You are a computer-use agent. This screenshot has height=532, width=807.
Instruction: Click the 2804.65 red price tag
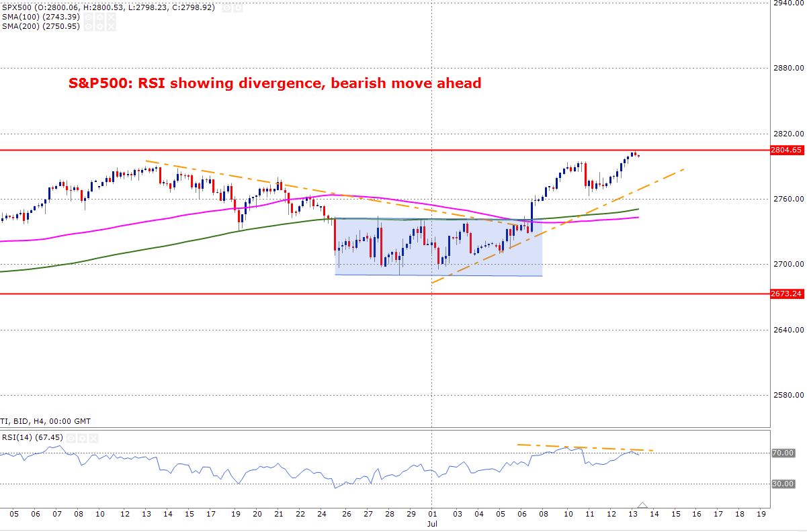click(788, 150)
